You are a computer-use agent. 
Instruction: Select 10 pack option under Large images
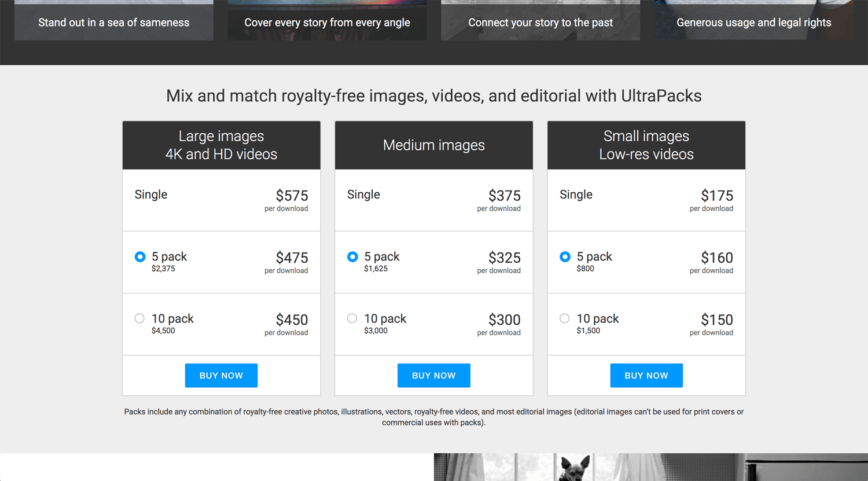(139, 318)
